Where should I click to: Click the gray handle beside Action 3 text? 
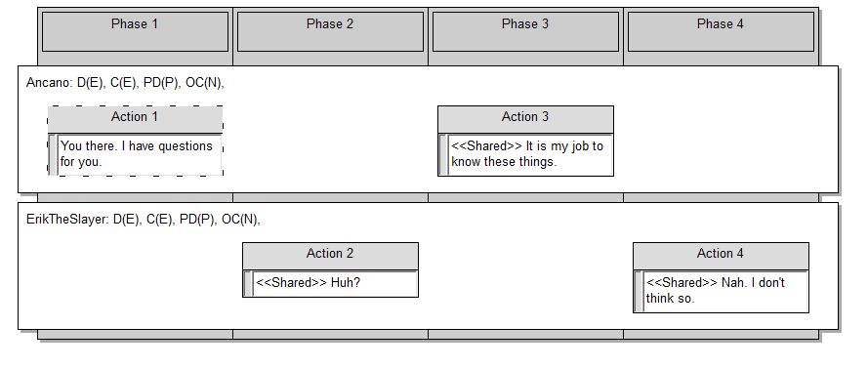[443, 154]
